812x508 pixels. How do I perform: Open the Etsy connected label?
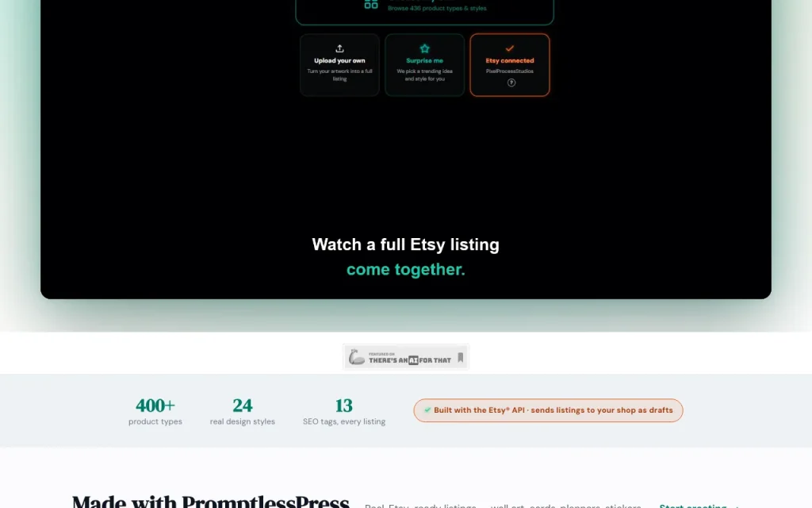tap(510, 60)
